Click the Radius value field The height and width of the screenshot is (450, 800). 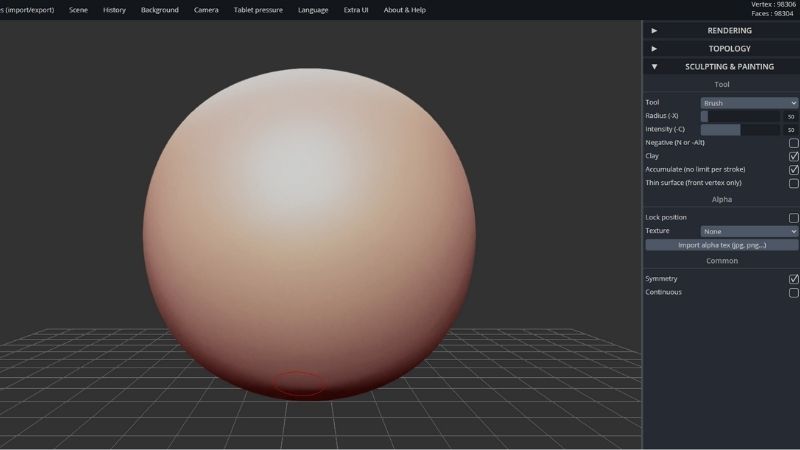(791, 116)
